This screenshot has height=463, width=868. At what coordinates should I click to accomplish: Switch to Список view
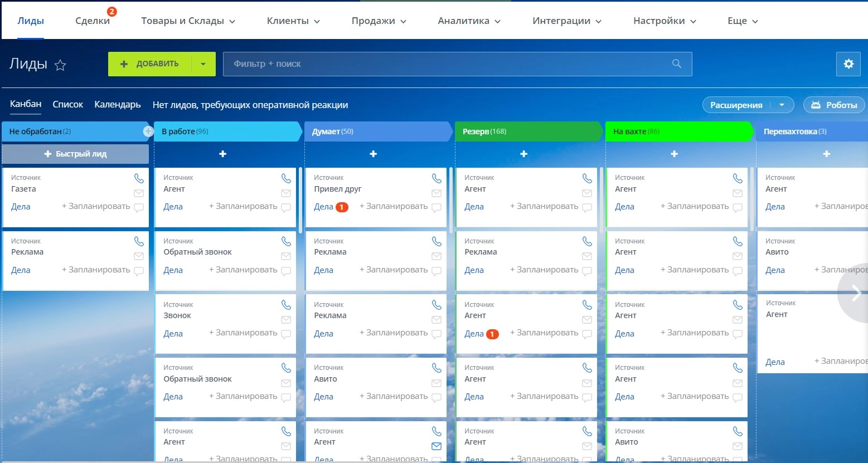[x=67, y=105]
